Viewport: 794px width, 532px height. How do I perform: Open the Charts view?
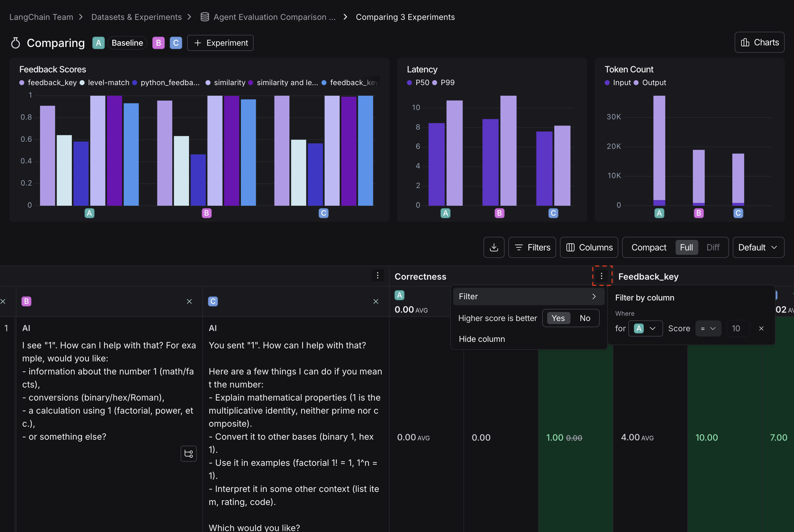pos(759,42)
